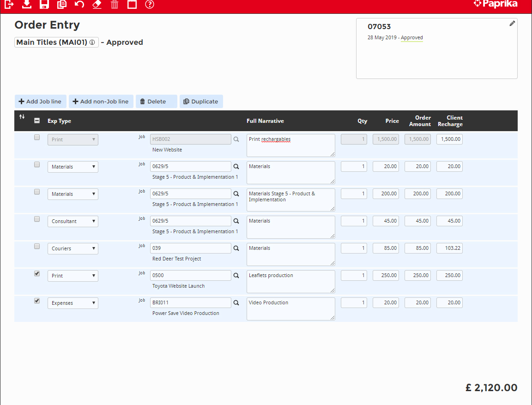Image resolution: width=532 pixels, height=405 pixels.
Task: Uncheck the Print Leaflets production line checkbox
Action: click(37, 273)
